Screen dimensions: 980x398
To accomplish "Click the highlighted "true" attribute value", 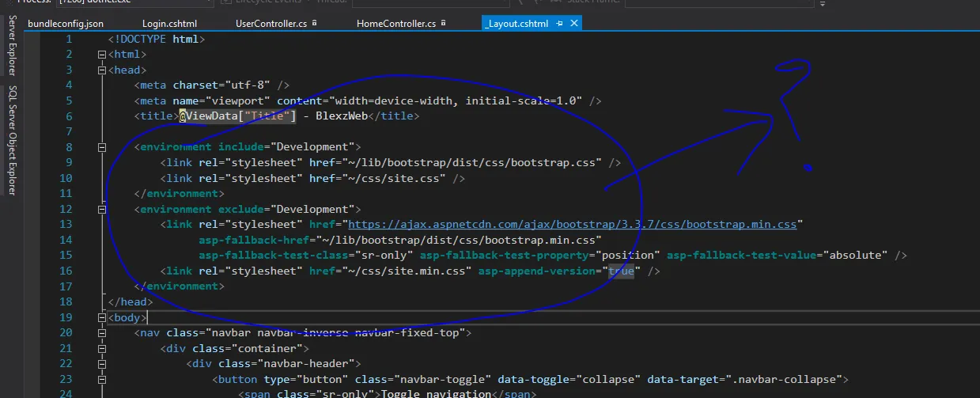I will point(621,271).
